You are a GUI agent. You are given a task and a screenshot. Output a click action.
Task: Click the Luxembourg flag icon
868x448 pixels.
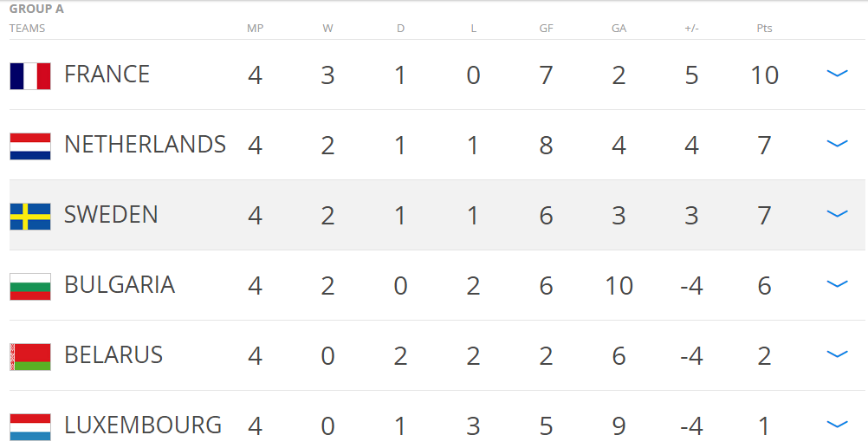pos(30,426)
